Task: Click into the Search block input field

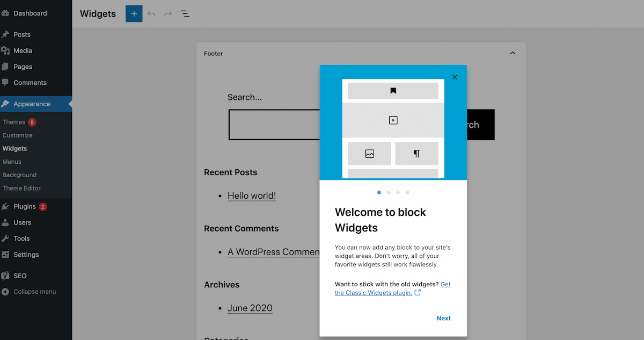Action: tap(274, 125)
